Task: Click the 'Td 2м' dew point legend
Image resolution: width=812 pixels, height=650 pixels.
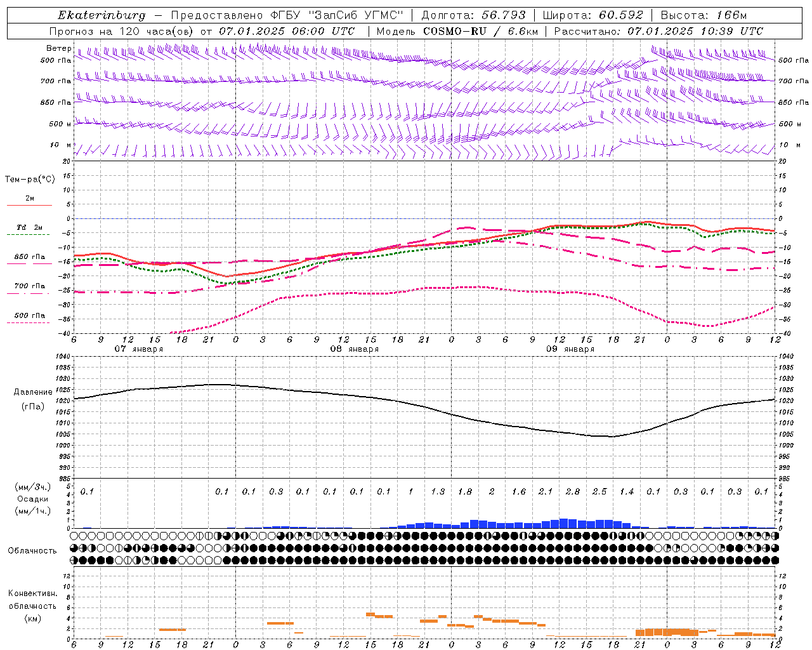Action: tap(29, 227)
